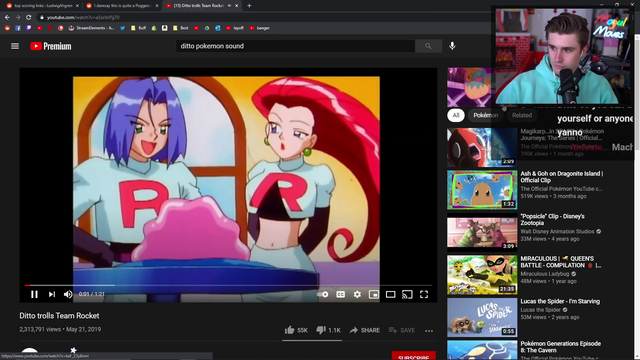Open the YouTube hamburger guide menu
The width and height of the screenshot is (640, 360).
point(15,46)
